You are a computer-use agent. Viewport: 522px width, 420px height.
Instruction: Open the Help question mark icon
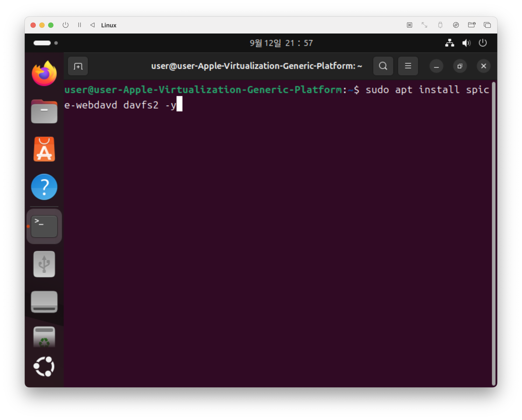pyautogui.click(x=44, y=187)
